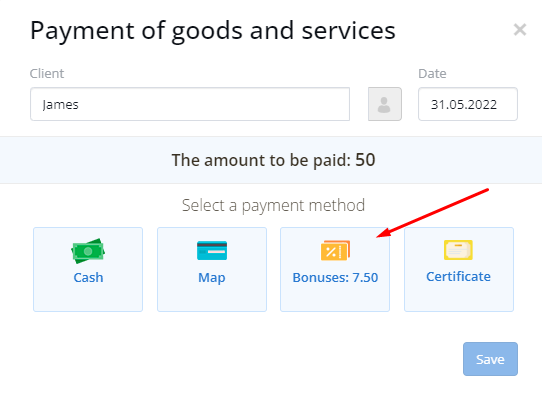
Task: Choose the Certificate payment method label
Action: tap(458, 277)
